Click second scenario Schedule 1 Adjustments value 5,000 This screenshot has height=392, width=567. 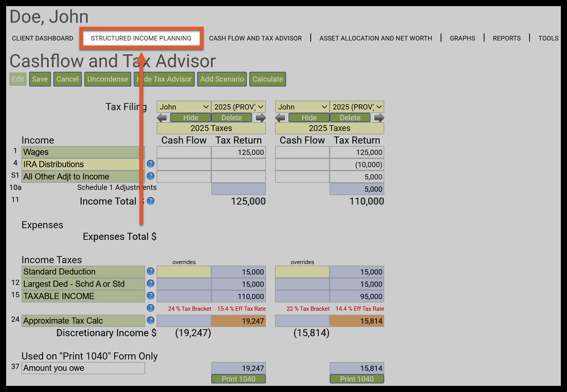pyautogui.click(x=357, y=189)
